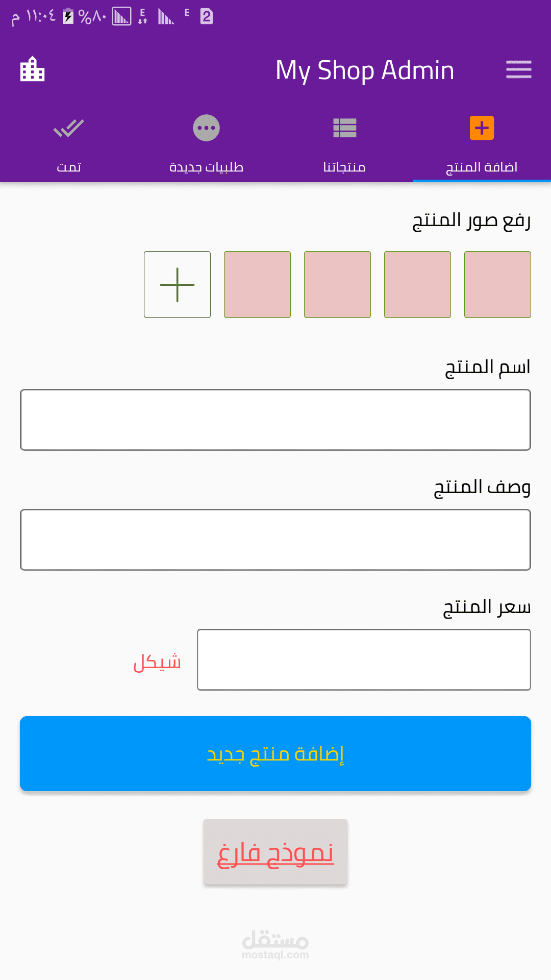Focus the اسم المنتج input field
The height and width of the screenshot is (980, 551).
(275, 420)
